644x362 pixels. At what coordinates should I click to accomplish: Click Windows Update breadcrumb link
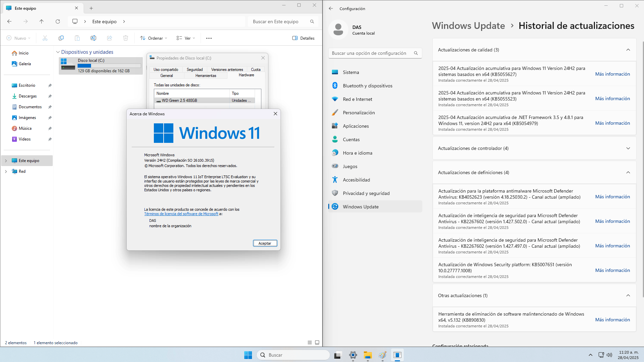click(x=468, y=26)
